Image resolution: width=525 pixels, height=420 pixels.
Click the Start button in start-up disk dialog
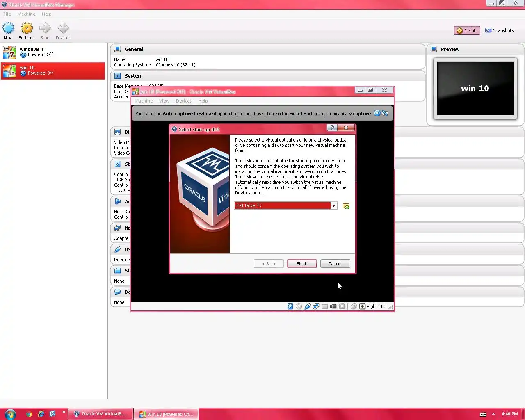[x=302, y=264]
